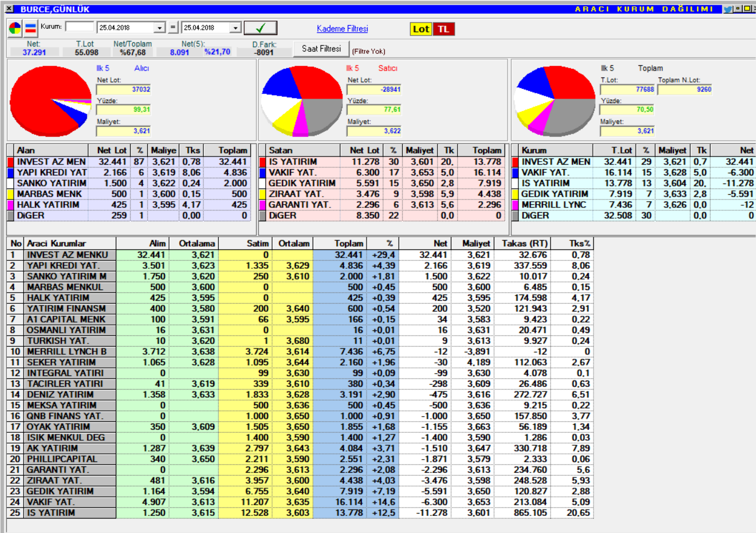756x533 pixels.
Task: Switch to bar list view icon
Action: click(x=30, y=28)
